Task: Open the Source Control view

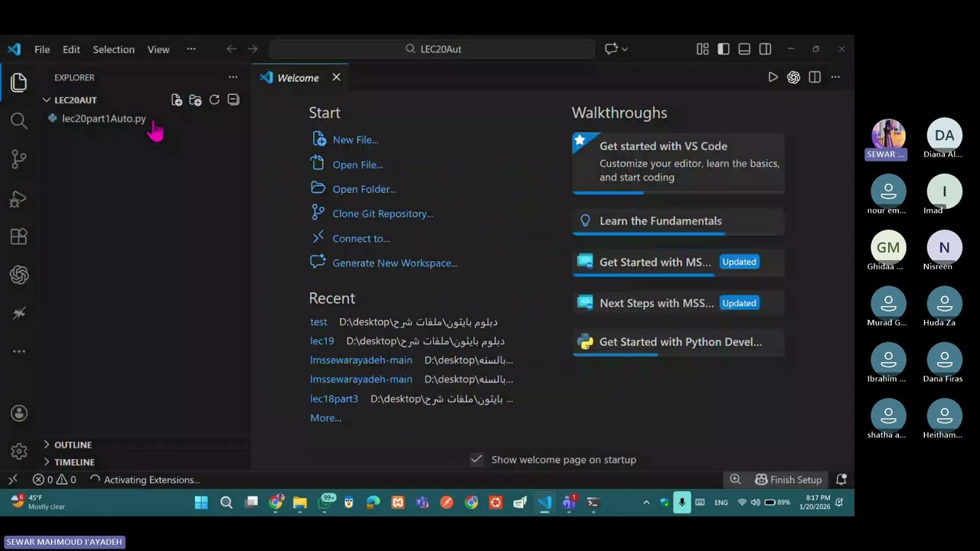Action: [19, 159]
